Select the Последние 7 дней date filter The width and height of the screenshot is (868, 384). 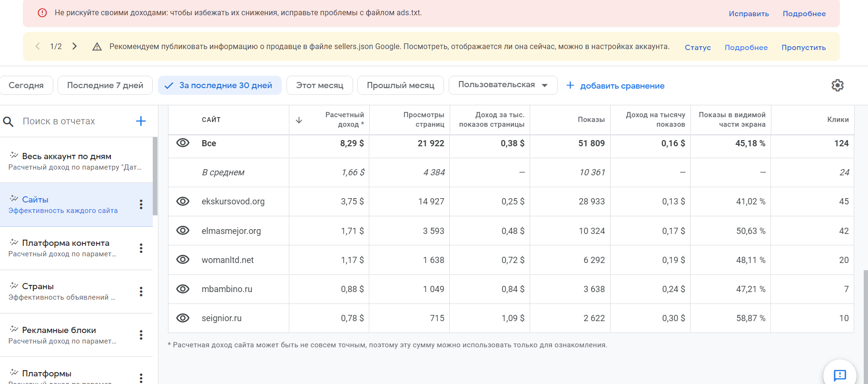point(105,85)
